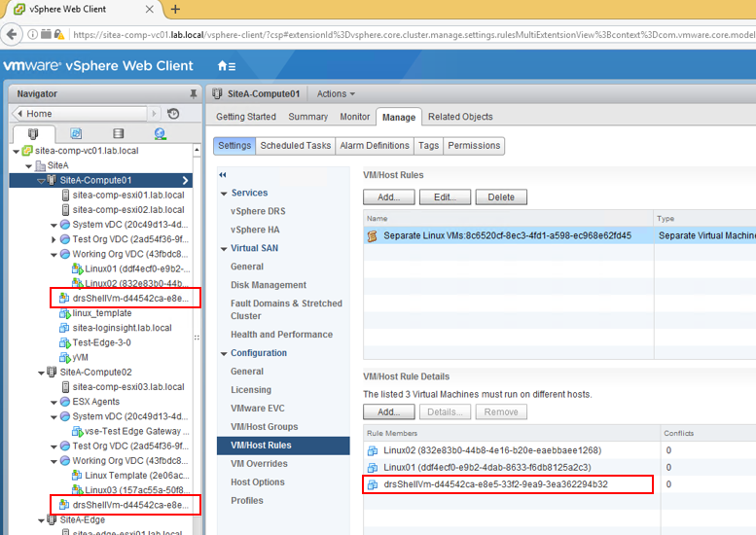756x535 pixels.
Task: Click the navigation history clock icon
Action: pos(174,114)
